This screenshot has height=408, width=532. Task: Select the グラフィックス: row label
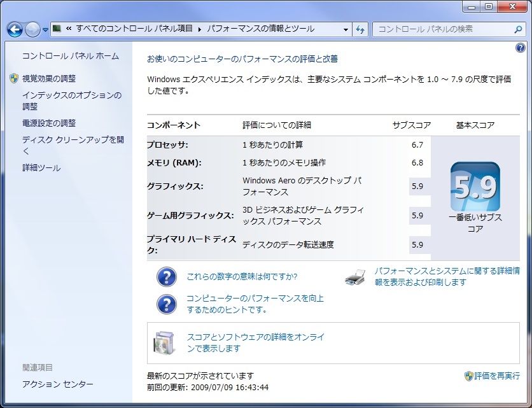point(175,186)
